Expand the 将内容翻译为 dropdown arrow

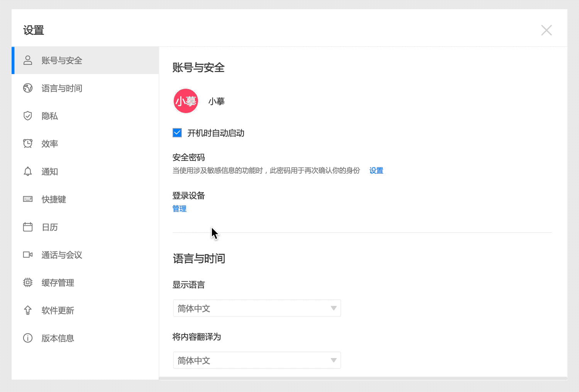tap(334, 360)
